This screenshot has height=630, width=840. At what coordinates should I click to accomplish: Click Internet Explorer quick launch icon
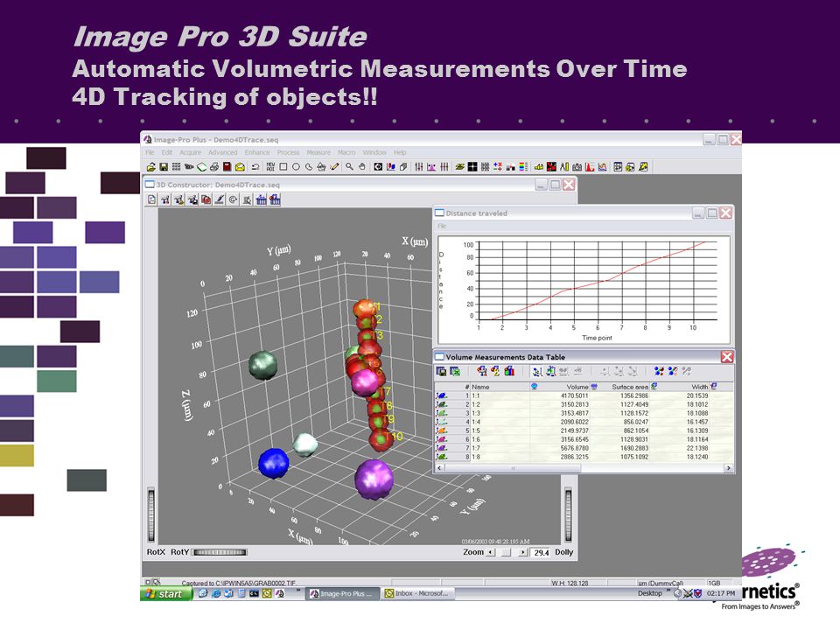click(216, 593)
